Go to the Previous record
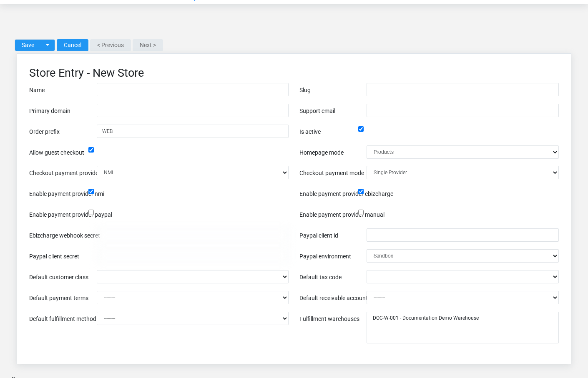This screenshot has height=378, width=588. pyautogui.click(x=111, y=45)
